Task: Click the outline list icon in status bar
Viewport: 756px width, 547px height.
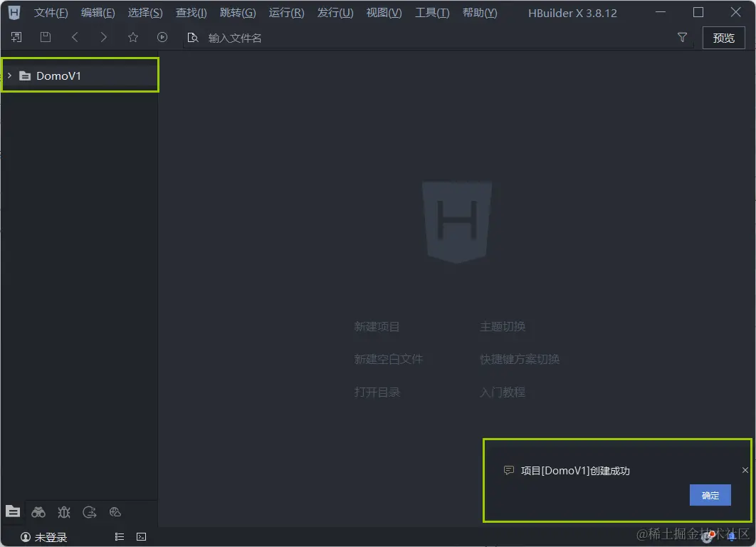Action: pyautogui.click(x=120, y=537)
